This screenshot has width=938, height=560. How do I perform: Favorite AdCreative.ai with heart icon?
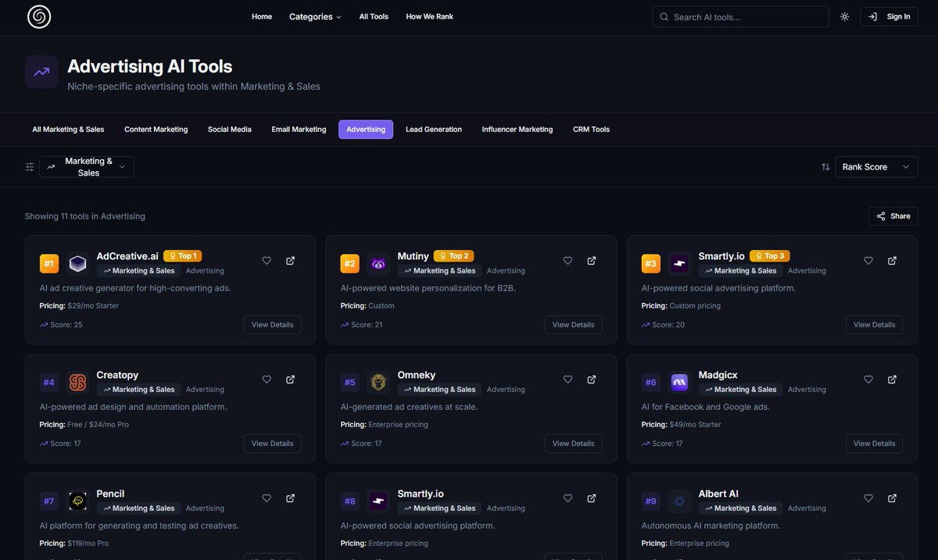click(267, 261)
